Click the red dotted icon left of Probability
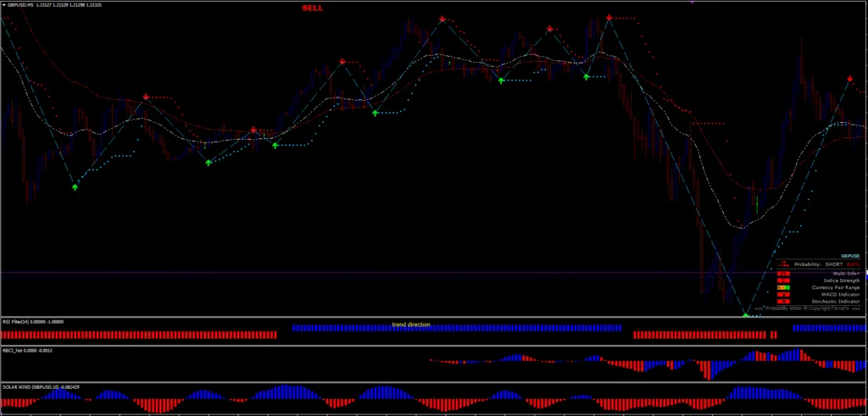The height and width of the screenshot is (416, 868). click(783, 263)
